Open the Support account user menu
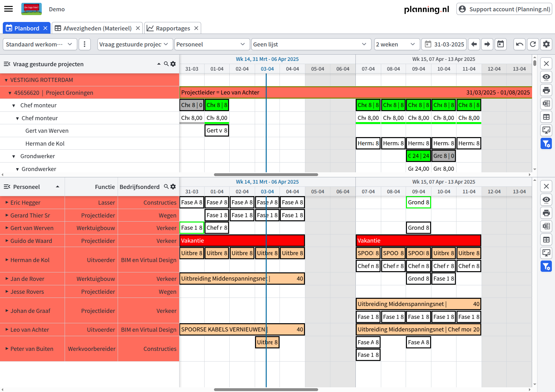 (x=504, y=9)
